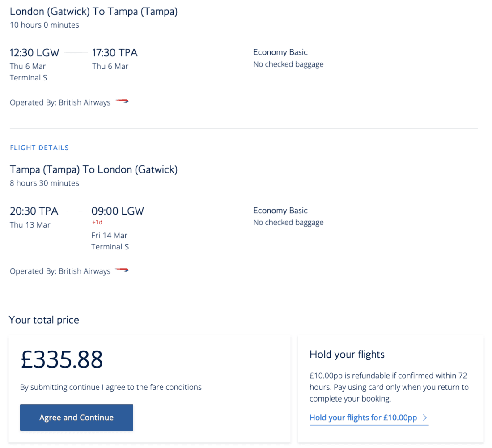The image size is (492, 448).
Task: Select the Tampa To London (Gatwick) heading
Action: coord(93,170)
